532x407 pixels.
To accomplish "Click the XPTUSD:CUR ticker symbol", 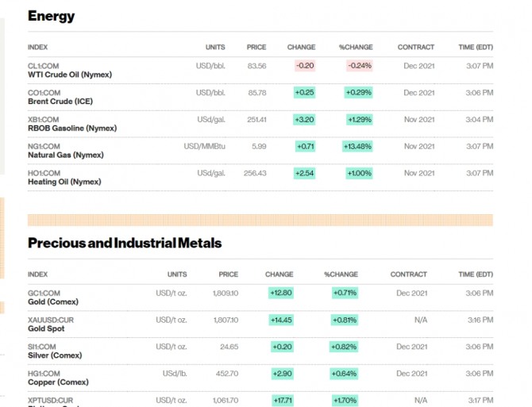I will click(50, 401).
